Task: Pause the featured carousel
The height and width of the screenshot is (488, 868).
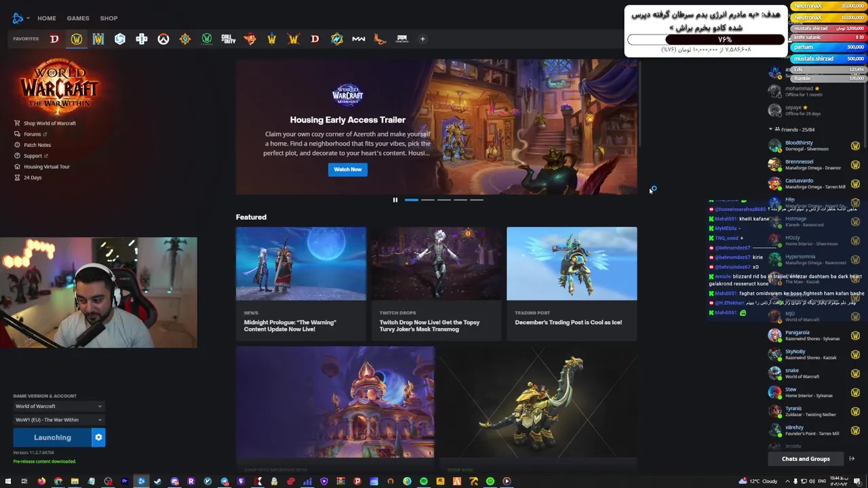Action: click(x=395, y=200)
